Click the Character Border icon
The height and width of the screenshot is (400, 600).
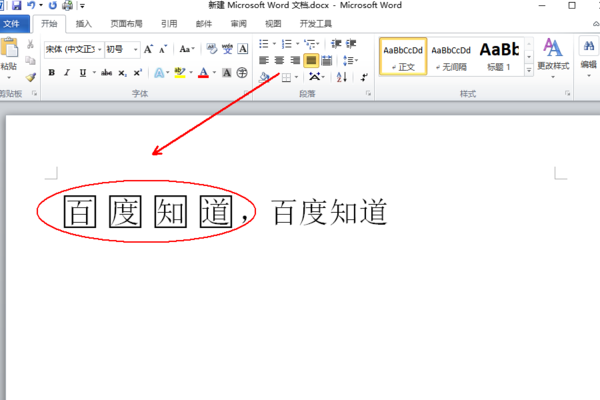243,49
